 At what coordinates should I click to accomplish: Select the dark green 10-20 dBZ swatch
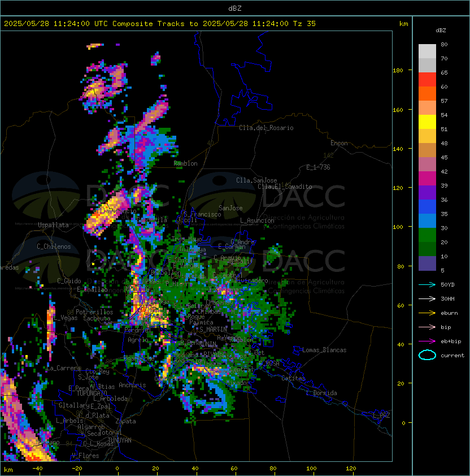(x=427, y=249)
